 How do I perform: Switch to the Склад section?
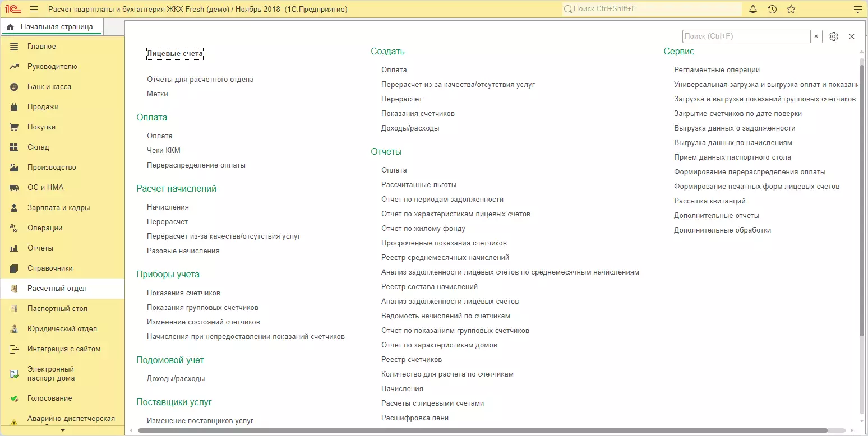[x=62, y=147]
